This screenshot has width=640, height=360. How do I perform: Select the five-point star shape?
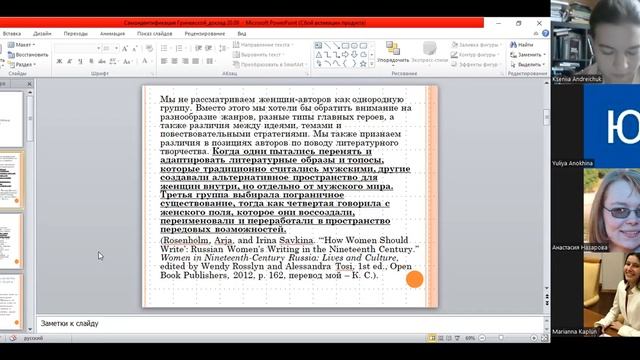(x=363, y=64)
